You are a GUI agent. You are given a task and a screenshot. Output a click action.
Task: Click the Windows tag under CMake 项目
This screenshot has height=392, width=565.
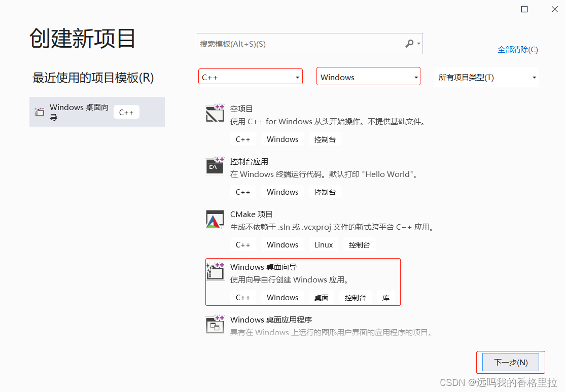pos(282,244)
